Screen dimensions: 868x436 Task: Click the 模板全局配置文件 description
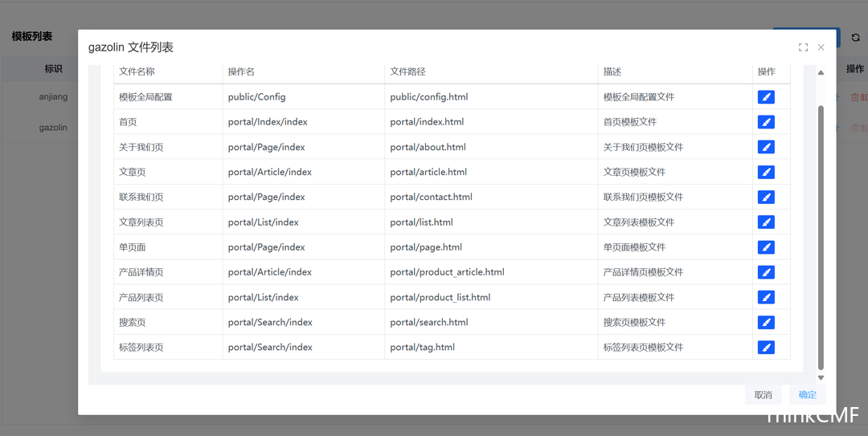639,97
